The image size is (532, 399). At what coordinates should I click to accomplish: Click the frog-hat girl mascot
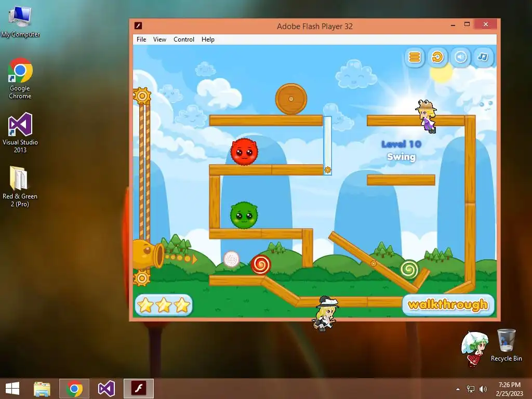[x=427, y=116]
